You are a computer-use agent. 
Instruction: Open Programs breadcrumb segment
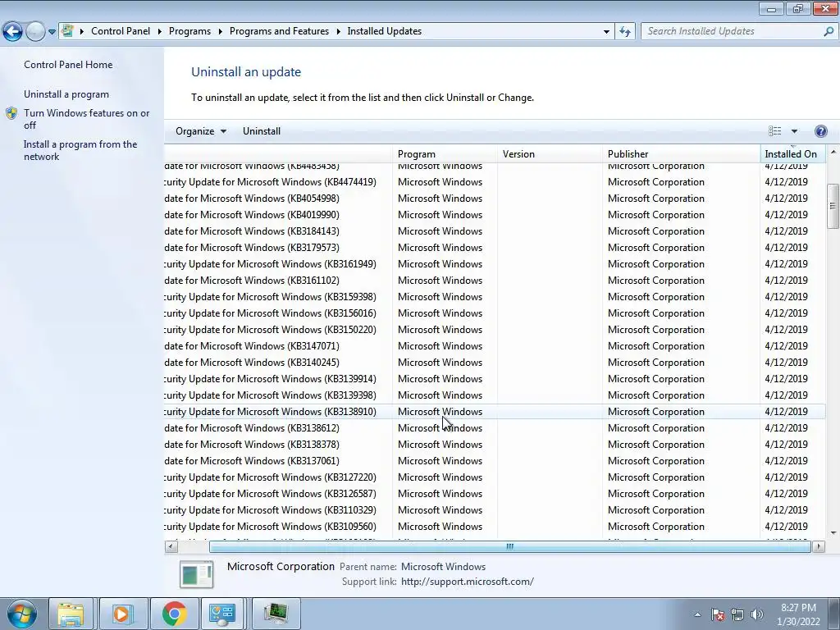(189, 31)
